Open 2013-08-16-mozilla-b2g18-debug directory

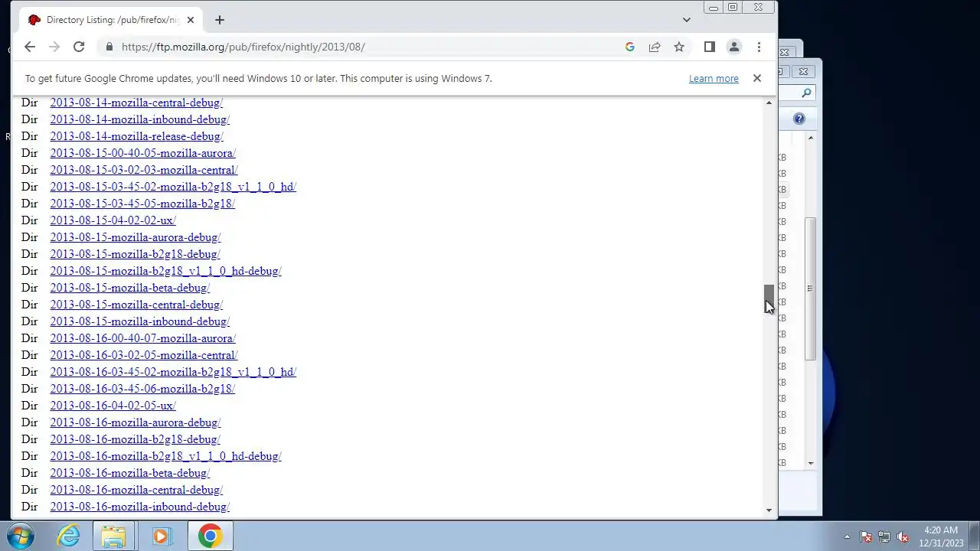135,439
